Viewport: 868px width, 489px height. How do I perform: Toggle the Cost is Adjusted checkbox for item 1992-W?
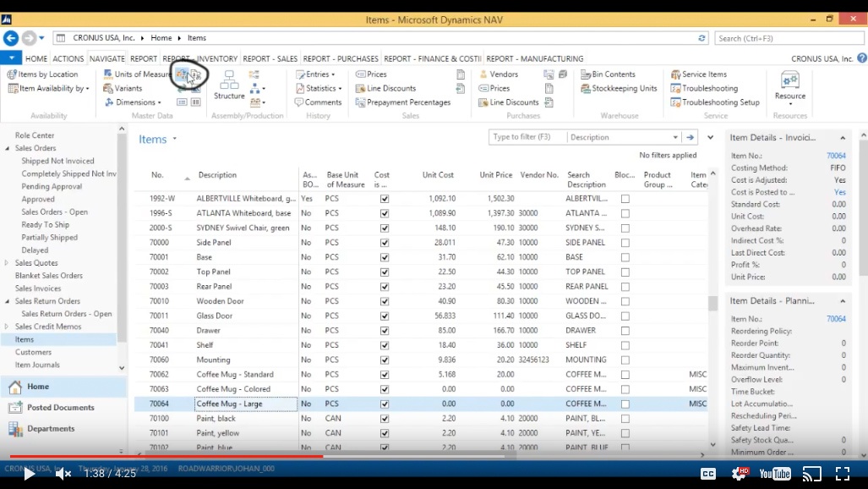pos(385,199)
